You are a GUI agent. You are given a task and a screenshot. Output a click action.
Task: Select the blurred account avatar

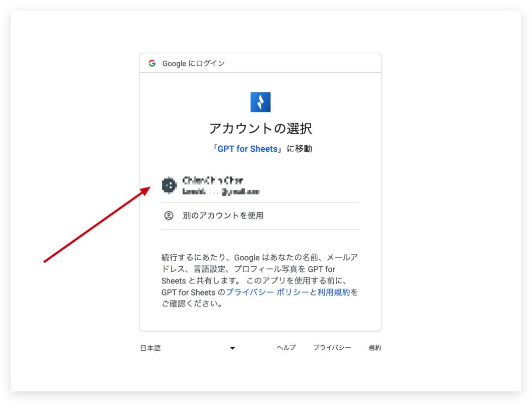point(169,185)
